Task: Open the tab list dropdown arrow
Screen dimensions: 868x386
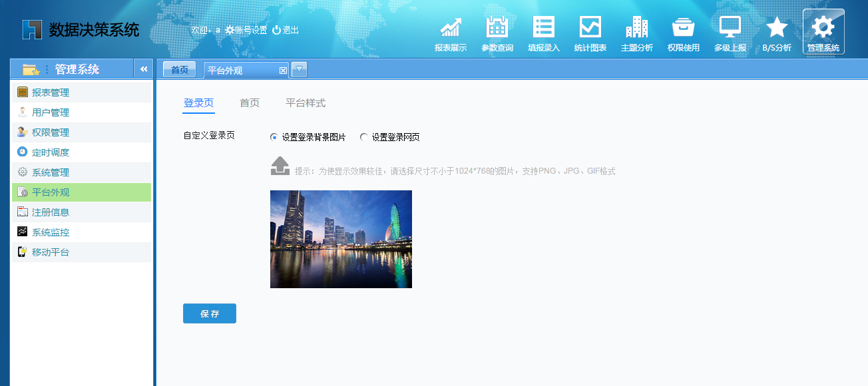Action: (x=300, y=69)
